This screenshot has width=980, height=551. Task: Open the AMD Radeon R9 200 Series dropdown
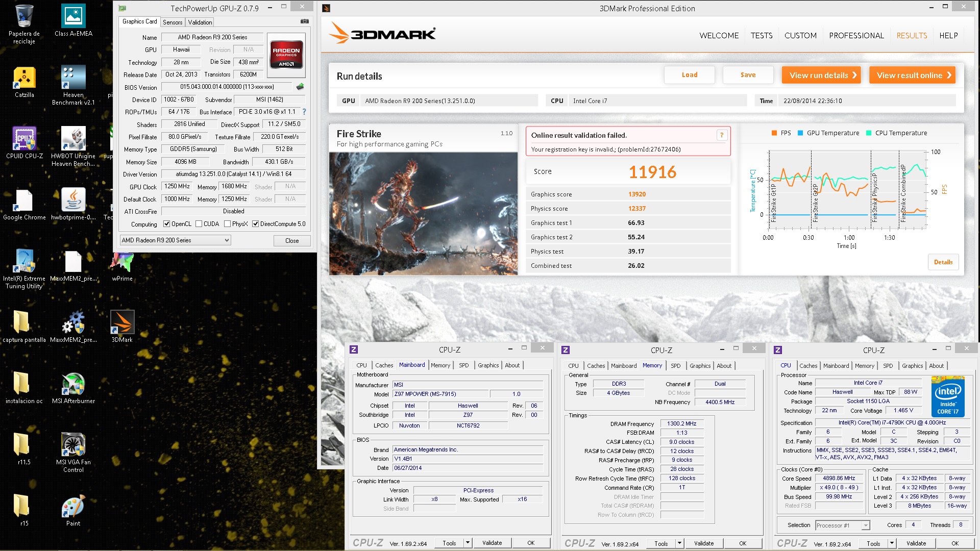[175, 240]
